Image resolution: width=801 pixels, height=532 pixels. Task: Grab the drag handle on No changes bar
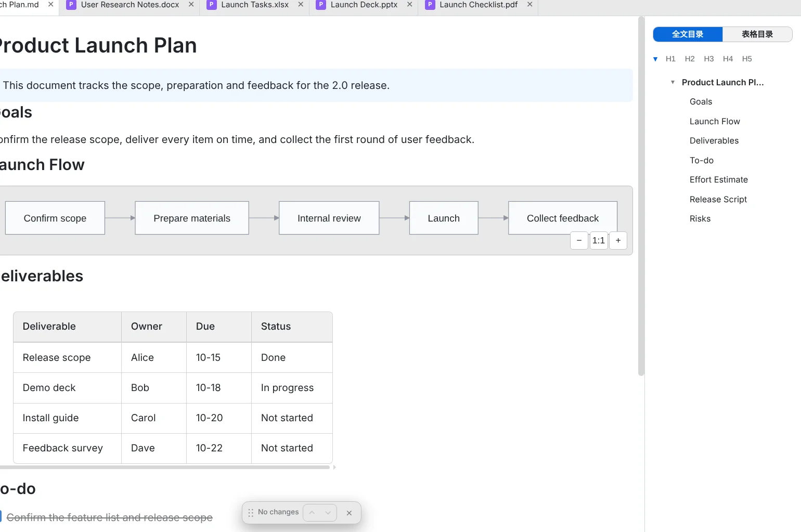coord(251,513)
